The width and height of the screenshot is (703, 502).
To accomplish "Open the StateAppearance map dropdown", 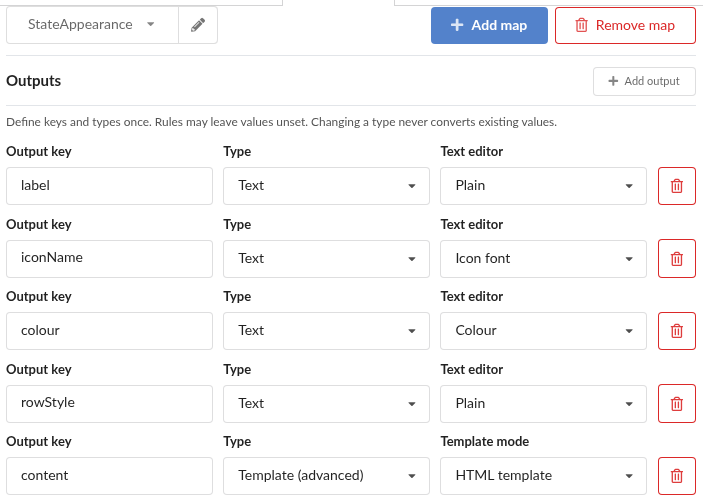I will coord(92,25).
